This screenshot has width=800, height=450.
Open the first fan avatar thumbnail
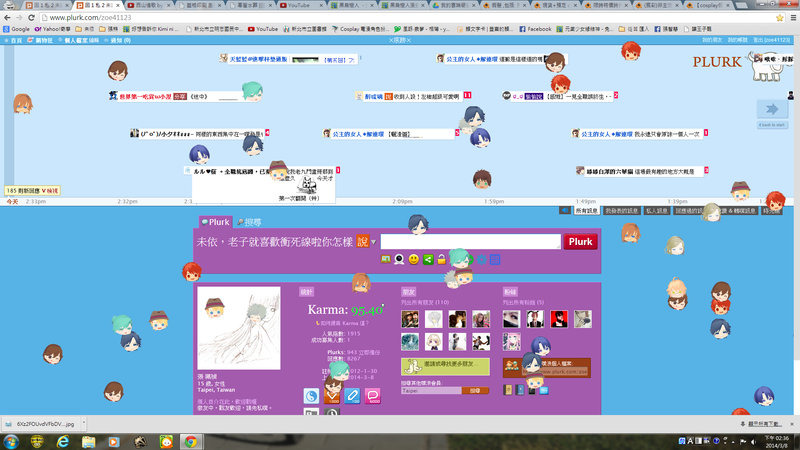(511, 319)
